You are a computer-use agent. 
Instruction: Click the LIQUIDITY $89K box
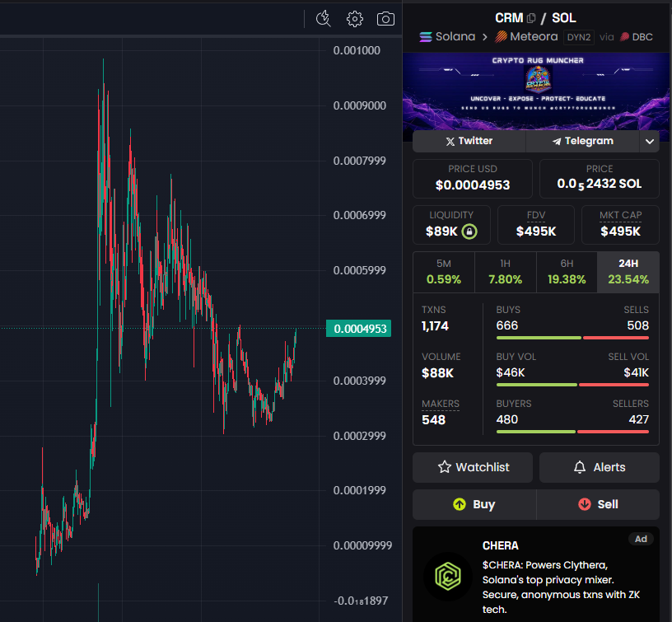tap(451, 225)
